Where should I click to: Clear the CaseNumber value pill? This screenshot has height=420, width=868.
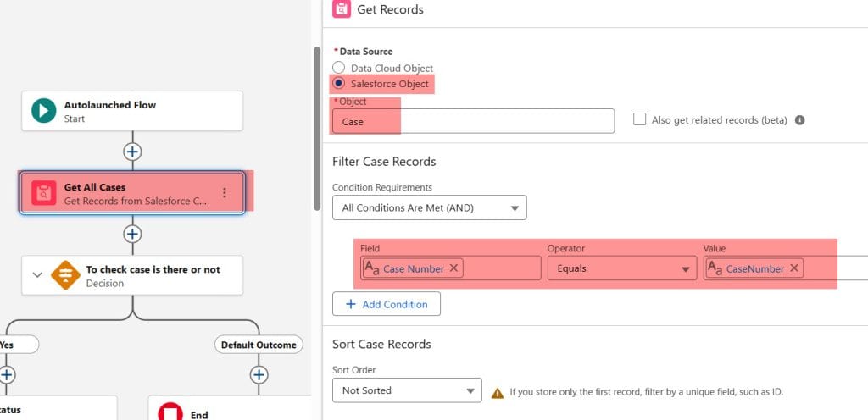[x=793, y=268]
